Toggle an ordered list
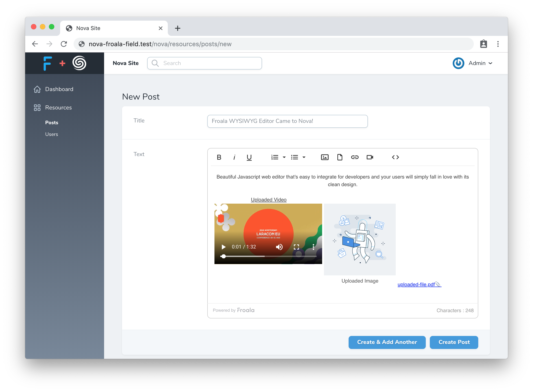Image resolution: width=533 pixels, height=392 pixels. tap(275, 157)
